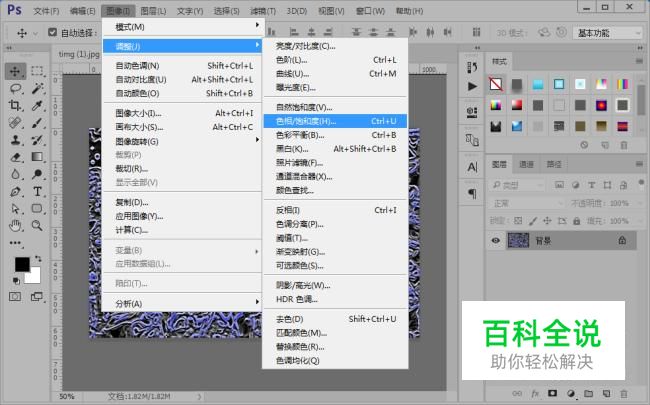
Task: Change the screen mode icon
Action: tap(37, 297)
